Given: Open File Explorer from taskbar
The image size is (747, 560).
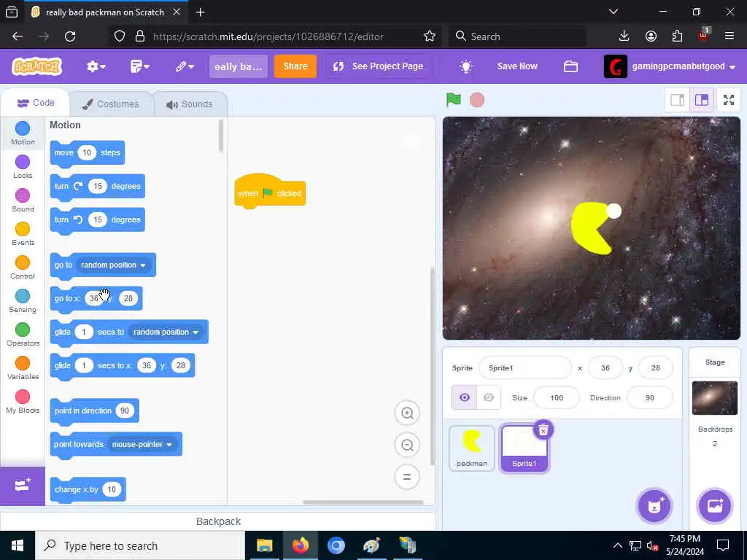Looking at the screenshot, I should coord(264,545).
